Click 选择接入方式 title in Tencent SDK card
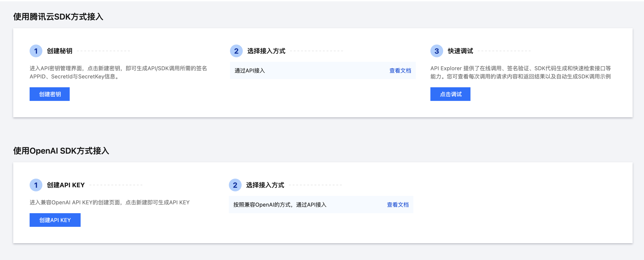The width and height of the screenshot is (644, 260). pyautogui.click(x=266, y=51)
